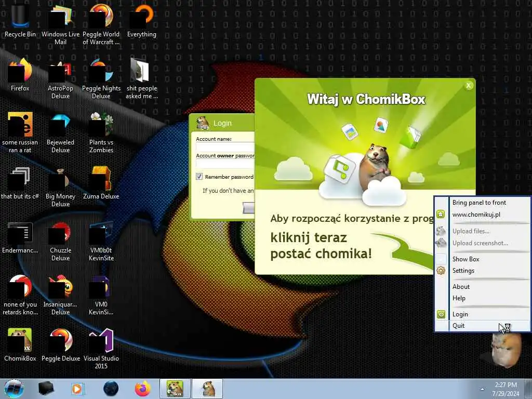Select VM0b0t KevinSite desktop icon

click(x=101, y=241)
